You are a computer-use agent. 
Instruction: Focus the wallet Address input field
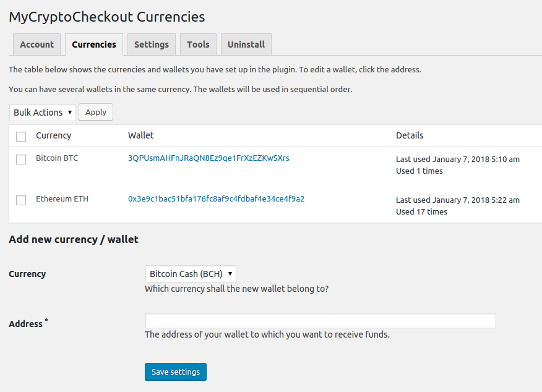(320, 321)
